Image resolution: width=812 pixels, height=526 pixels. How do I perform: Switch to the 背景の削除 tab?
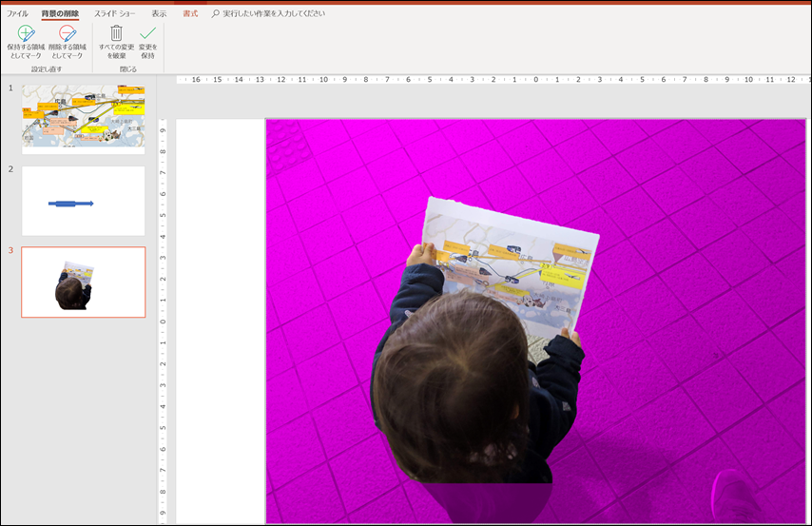click(60, 13)
